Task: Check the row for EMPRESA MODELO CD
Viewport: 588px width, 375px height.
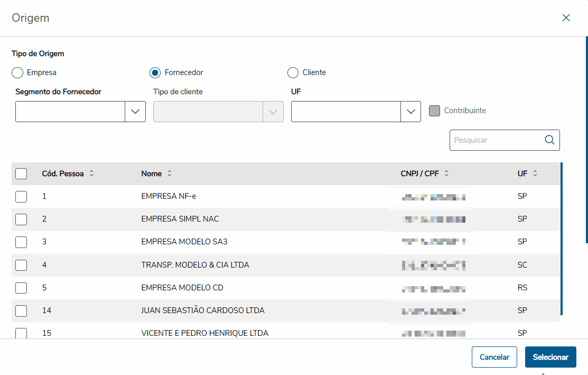Action: 21,288
